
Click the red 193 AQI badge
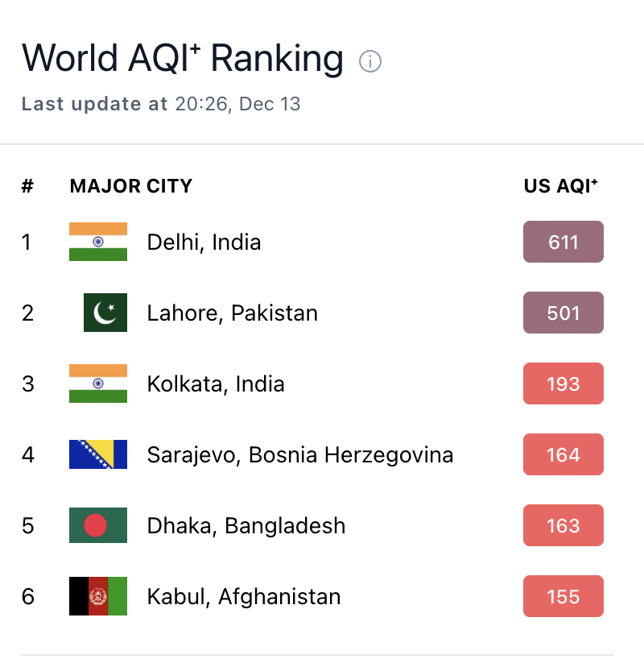(x=563, y=383)
